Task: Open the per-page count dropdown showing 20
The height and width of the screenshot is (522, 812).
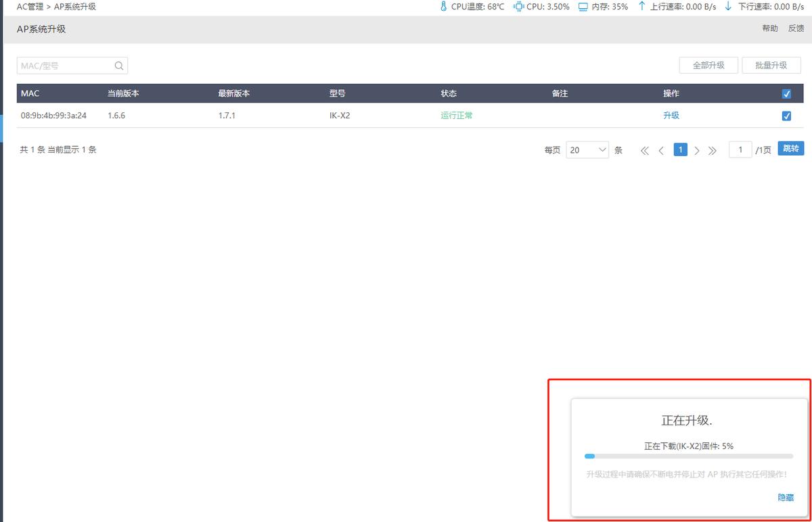Action: [x=587, y=149]
